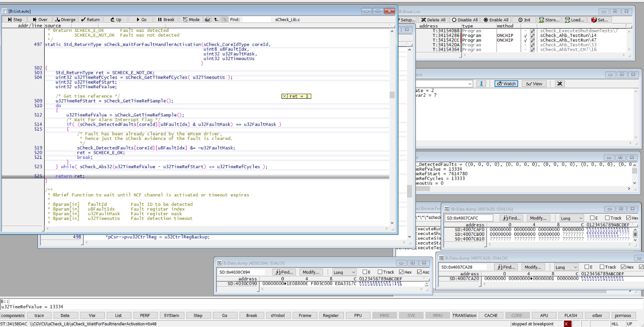Viewport: 644px width, 327px height.
Task: Open the PERF menu in bottom bar
Action: [x=145, y=316]
